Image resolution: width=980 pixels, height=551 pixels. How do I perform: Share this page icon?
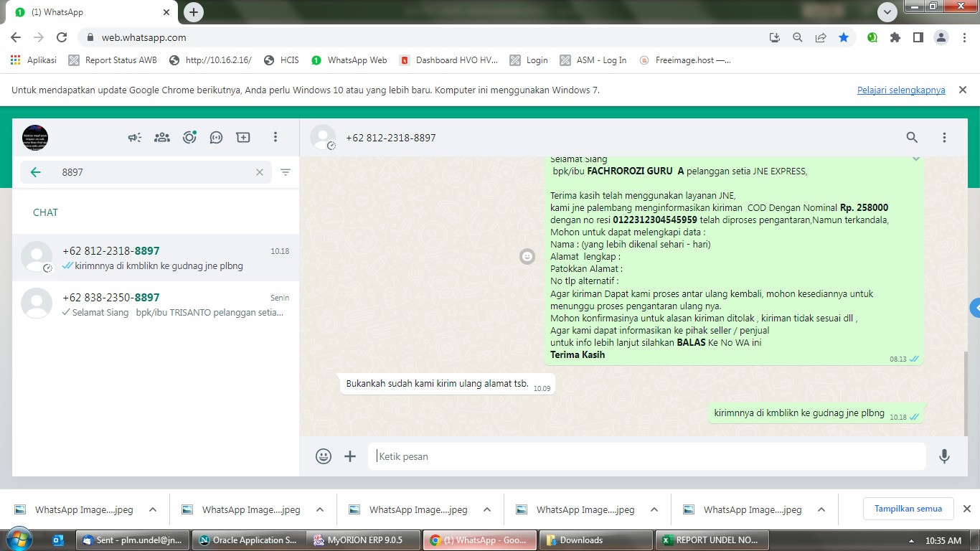(820, 37)
